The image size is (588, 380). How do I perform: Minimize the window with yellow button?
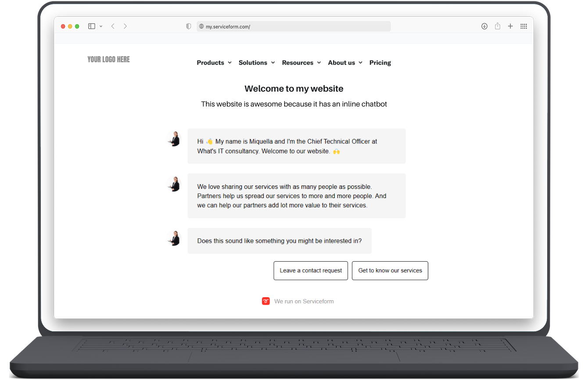click(70, 26)
